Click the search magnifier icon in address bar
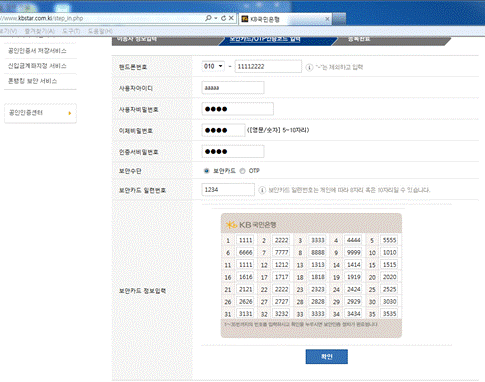Viewport: 485px width, 382px height. tap(208, 18)
